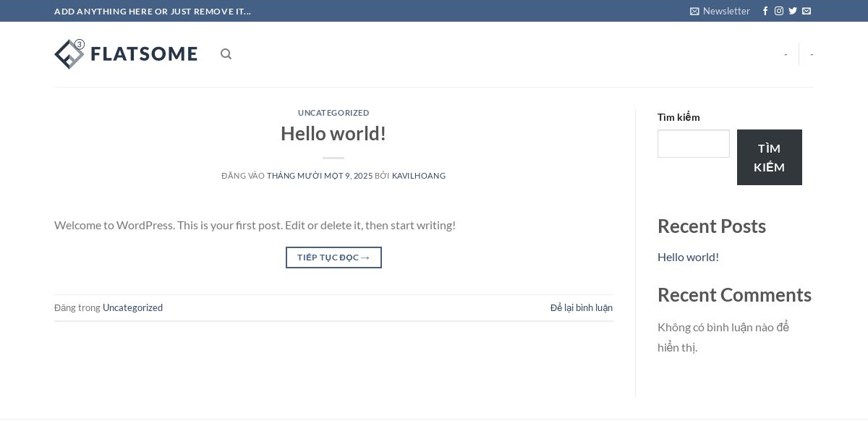Click the Flatsome logo
The image size is (868, 434).
(126, 54)
